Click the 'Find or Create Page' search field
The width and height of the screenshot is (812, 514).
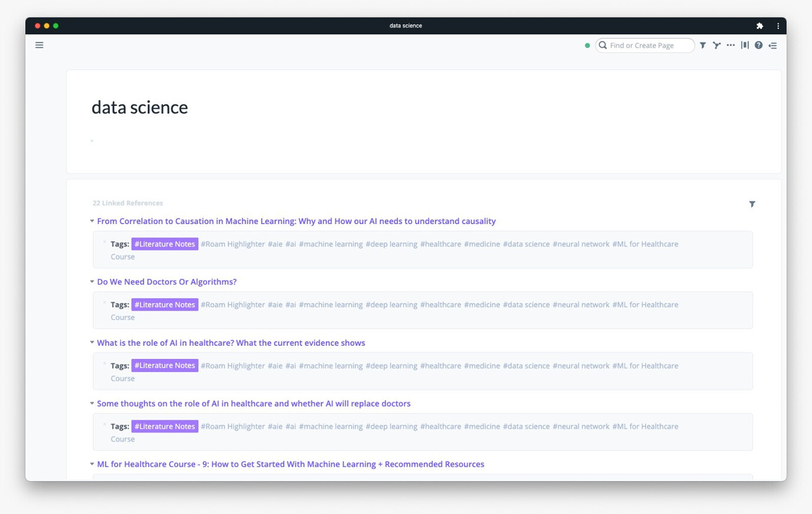click(x=645, y=45)
